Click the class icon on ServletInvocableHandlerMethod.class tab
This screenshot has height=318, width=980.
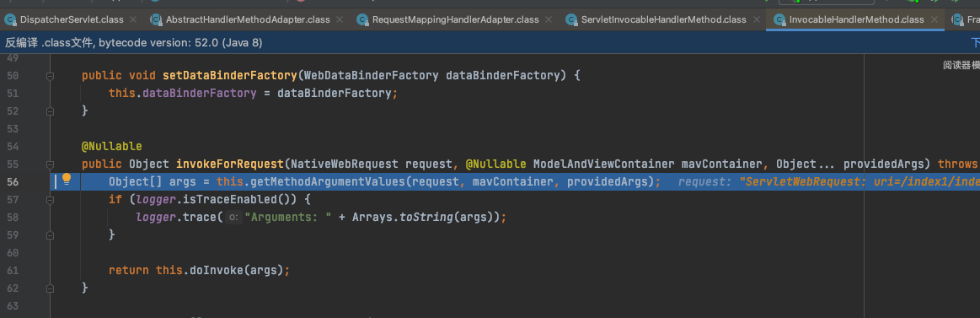571,19
